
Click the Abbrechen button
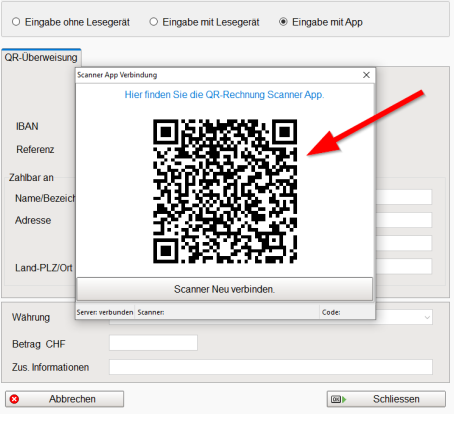click(x=65, y=399)
